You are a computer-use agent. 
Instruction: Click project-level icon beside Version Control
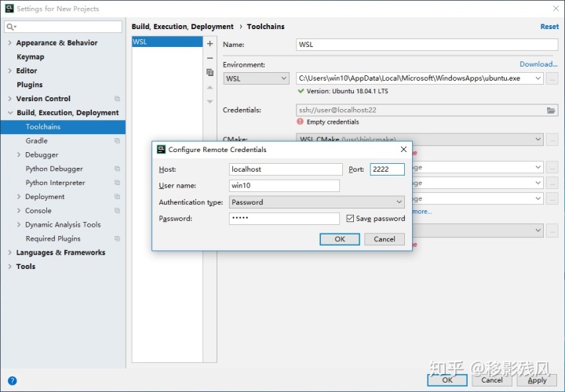point(117,99)
